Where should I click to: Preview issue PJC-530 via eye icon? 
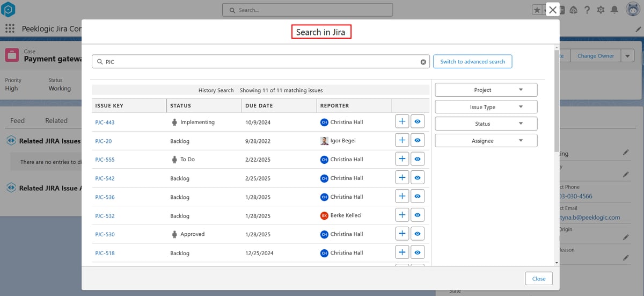tap(418, 234)
